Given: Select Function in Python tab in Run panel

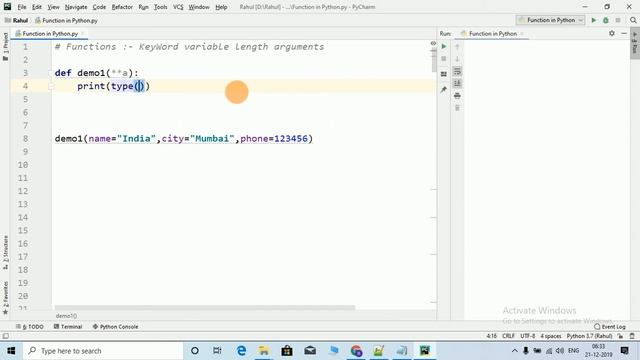Looking at the screenshot, I should pos(493,33).
